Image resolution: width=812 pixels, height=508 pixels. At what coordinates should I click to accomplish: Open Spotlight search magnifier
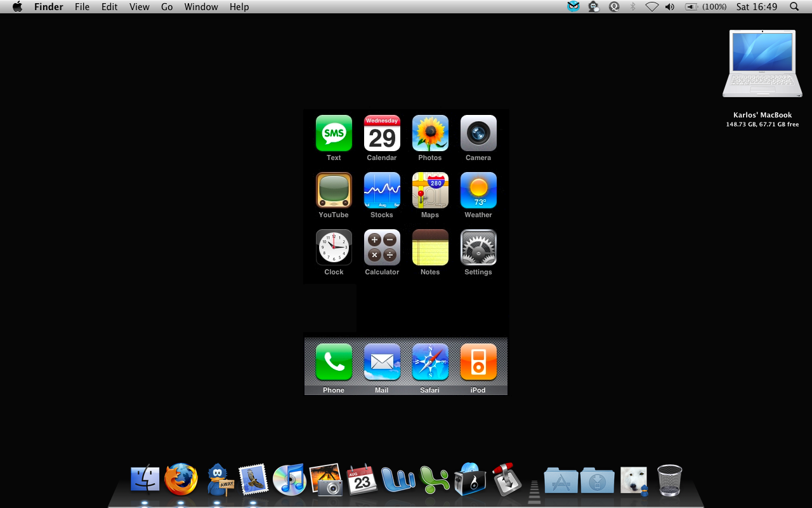pyautogui.click(x=794, y=6)
